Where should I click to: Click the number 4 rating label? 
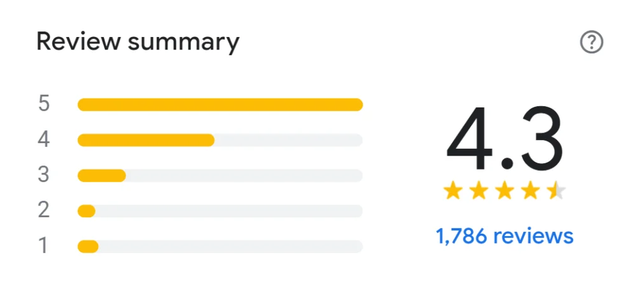(43, 139)
